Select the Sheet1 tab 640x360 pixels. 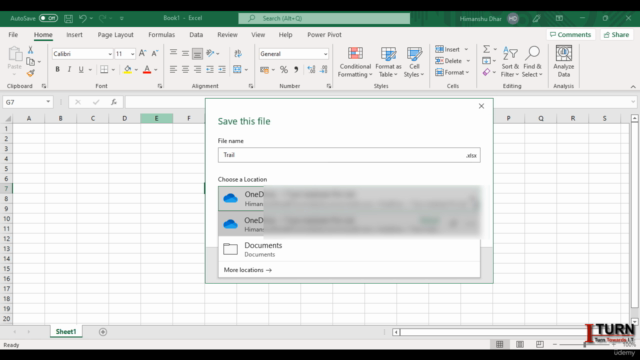point(66,331)
